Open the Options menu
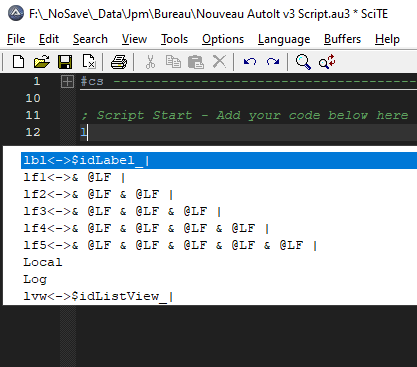417x367 pixels. point(223,39)
